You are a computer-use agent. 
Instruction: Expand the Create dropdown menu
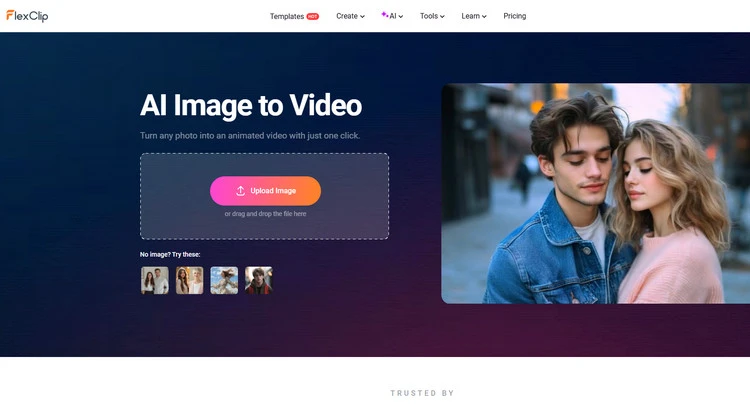click(350, 16)
